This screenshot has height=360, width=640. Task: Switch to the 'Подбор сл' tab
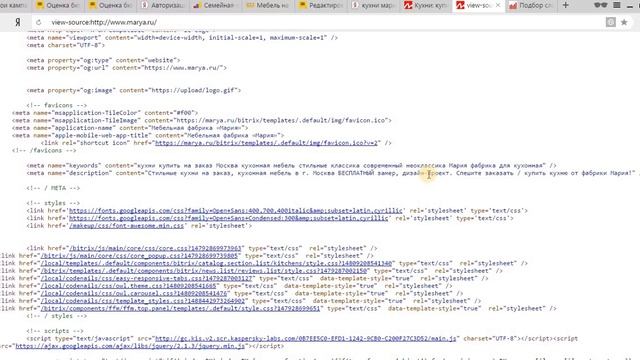coord(531,5)
